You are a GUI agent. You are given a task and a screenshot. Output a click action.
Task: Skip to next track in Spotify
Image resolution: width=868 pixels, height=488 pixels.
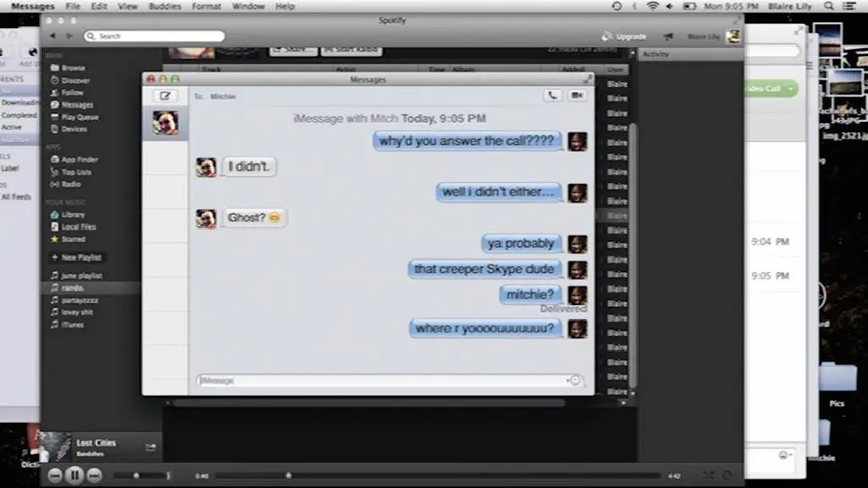coord(95,475)
